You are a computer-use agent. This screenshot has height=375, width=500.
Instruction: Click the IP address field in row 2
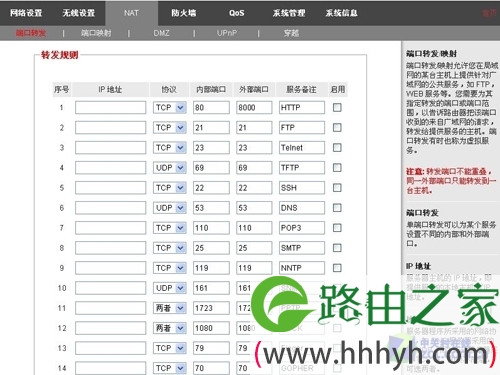click(x=110, y=127)
